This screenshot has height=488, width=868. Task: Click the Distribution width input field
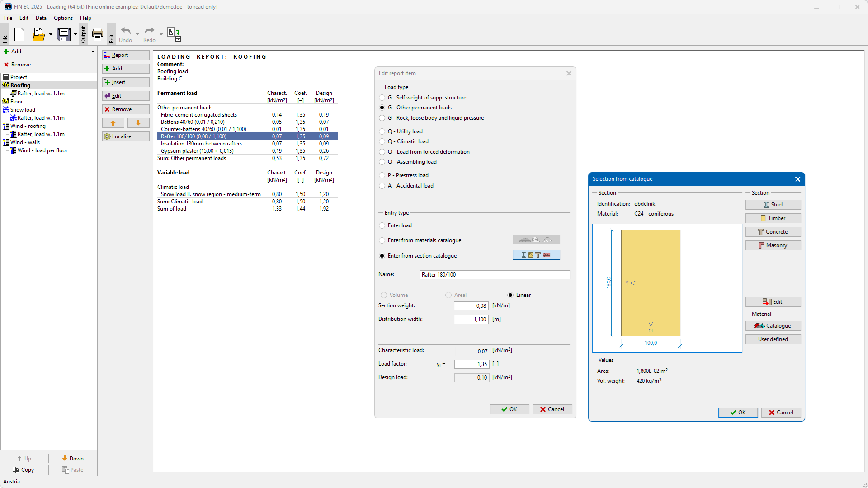pyautogui.click(x=471, y=319)
